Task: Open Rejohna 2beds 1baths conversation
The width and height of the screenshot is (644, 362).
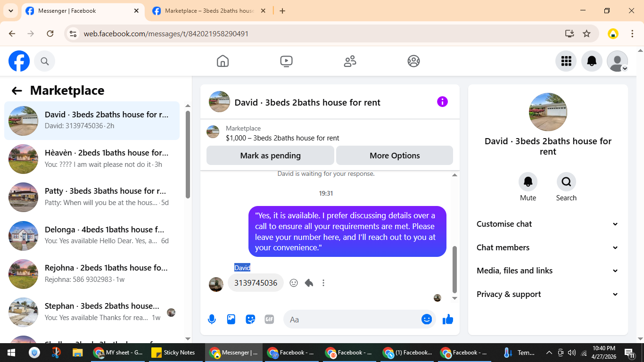Action: 92,274
